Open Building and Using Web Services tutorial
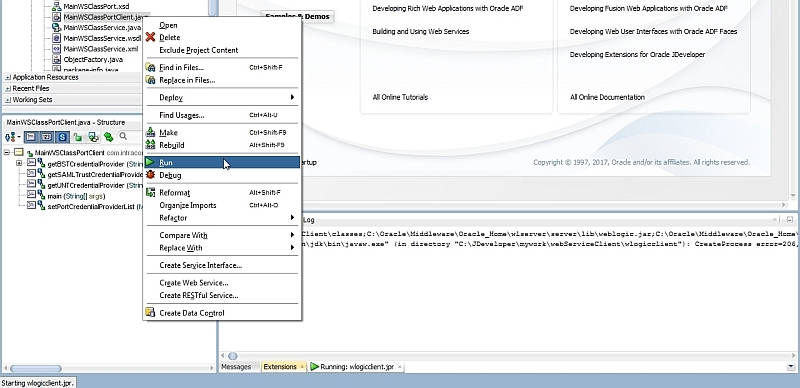This screenshot has width=800, height=388. click(x=420, y=32)
